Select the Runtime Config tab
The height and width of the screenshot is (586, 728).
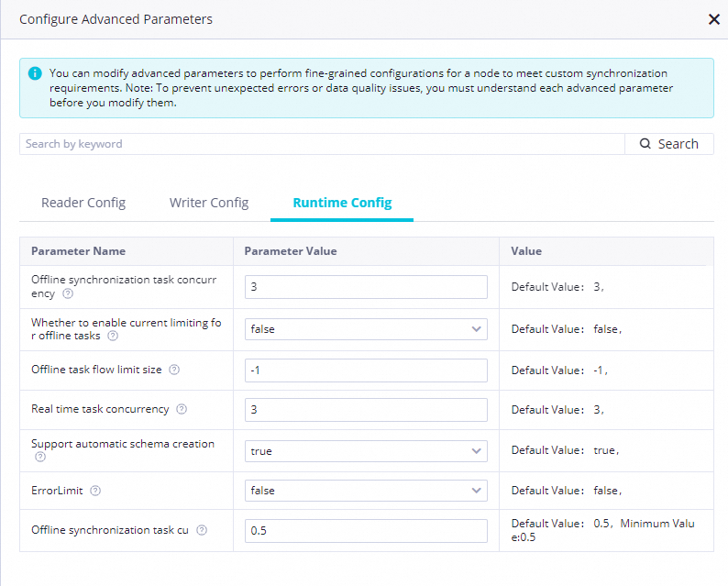point(342,203)
